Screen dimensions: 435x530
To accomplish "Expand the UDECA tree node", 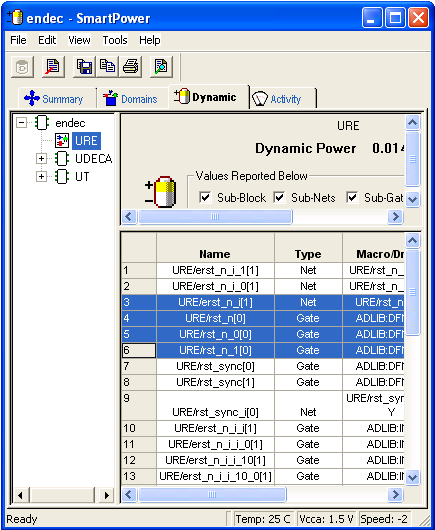I will coord(41,159).
